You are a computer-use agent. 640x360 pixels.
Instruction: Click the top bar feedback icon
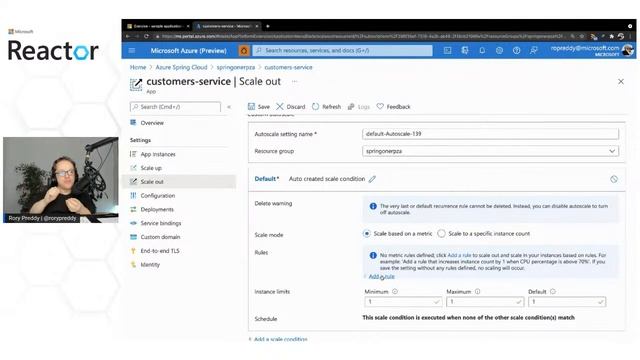[x=533, y=51]
